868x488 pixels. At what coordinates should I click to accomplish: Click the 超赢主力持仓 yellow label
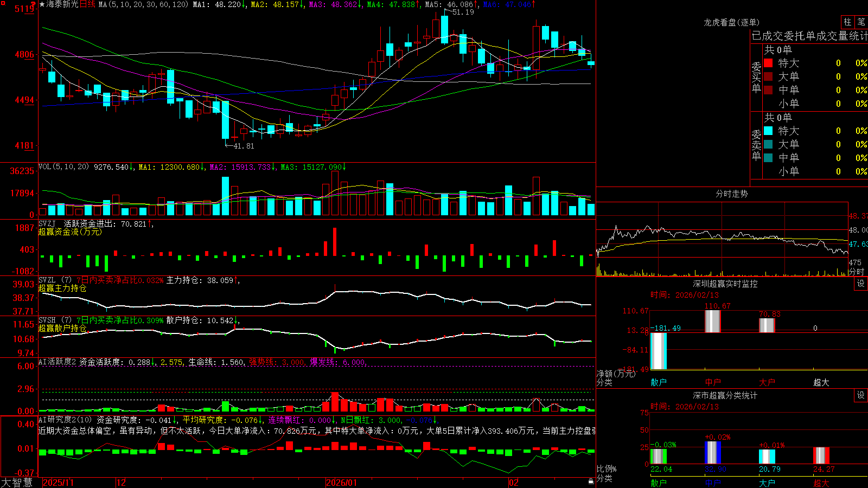(62, 288)
